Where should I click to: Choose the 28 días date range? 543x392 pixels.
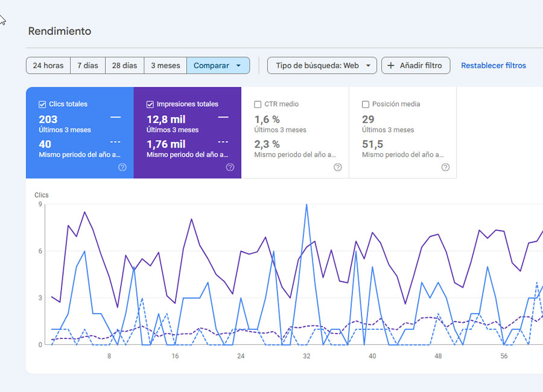coord(124,66)
